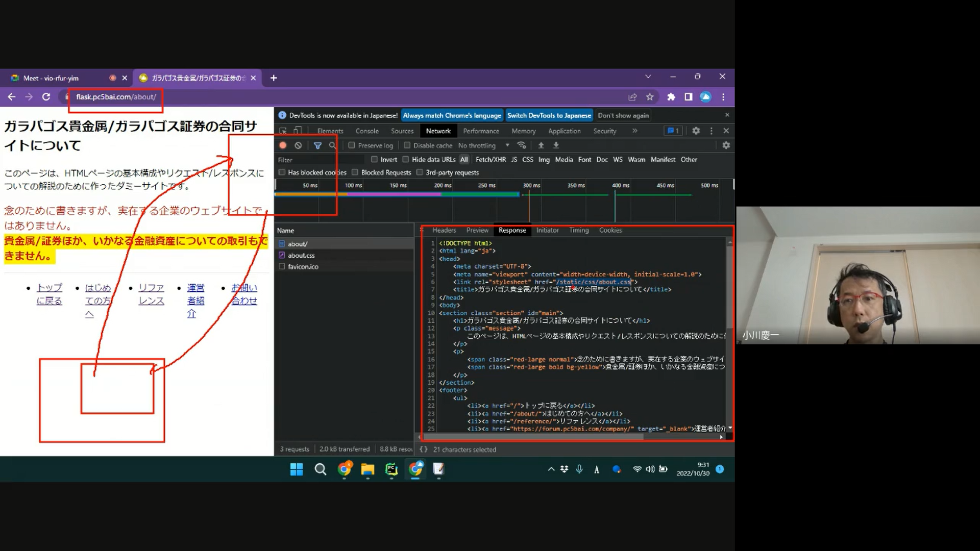
Task: Select about.css in the request list
Action: coord(301,255)
